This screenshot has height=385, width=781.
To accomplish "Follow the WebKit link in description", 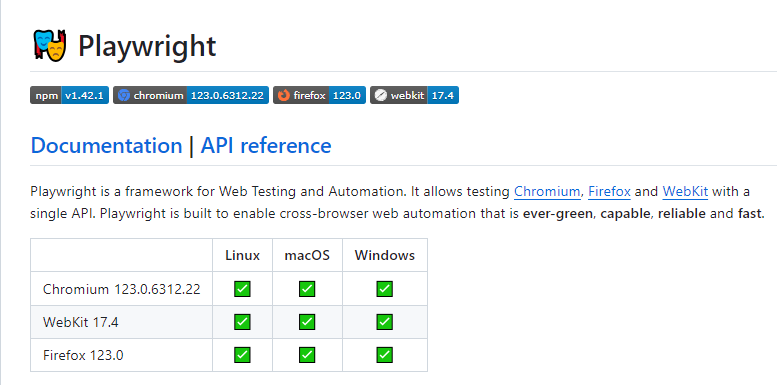I will 685,191.
